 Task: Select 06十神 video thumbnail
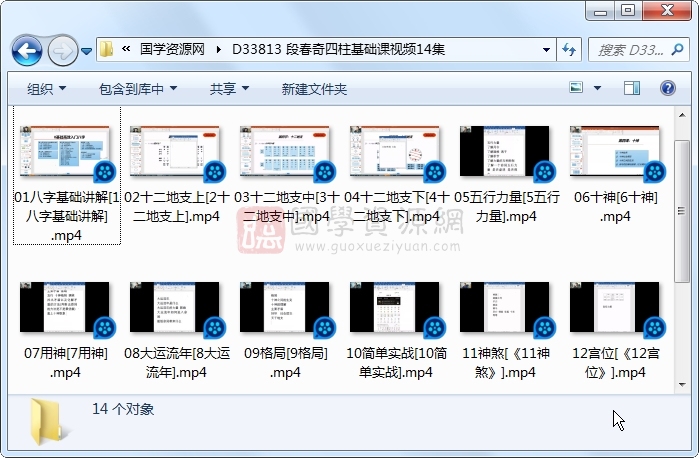(615, 151)
